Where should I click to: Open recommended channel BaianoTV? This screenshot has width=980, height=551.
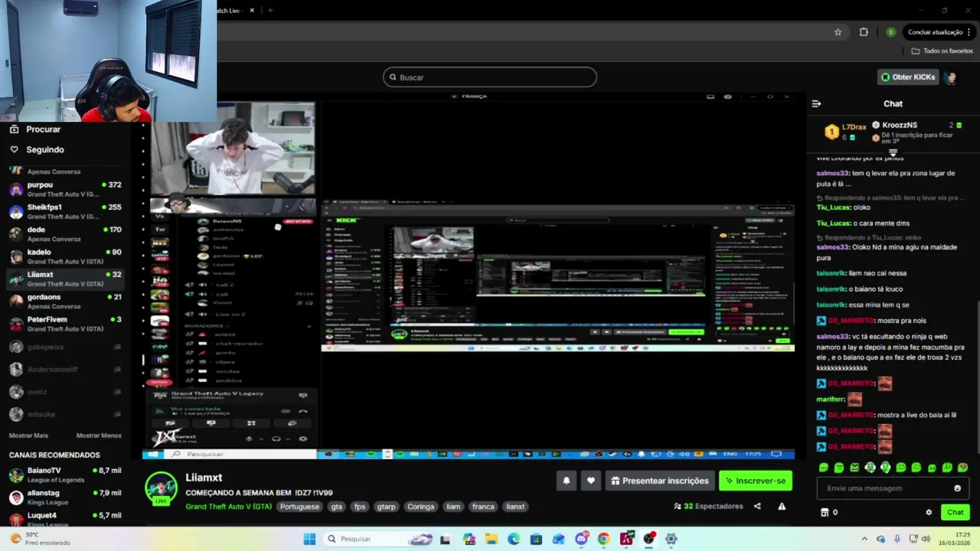tap(65, 475)
